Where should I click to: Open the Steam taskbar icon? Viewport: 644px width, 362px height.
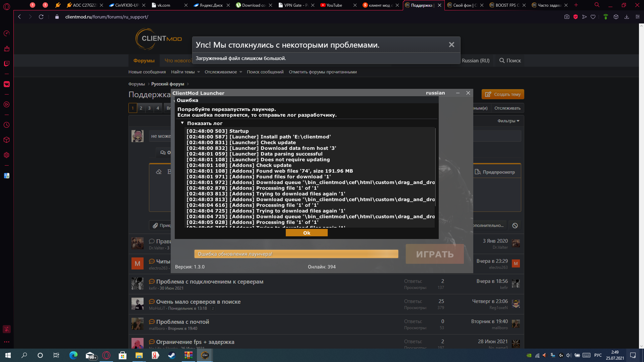171,355
